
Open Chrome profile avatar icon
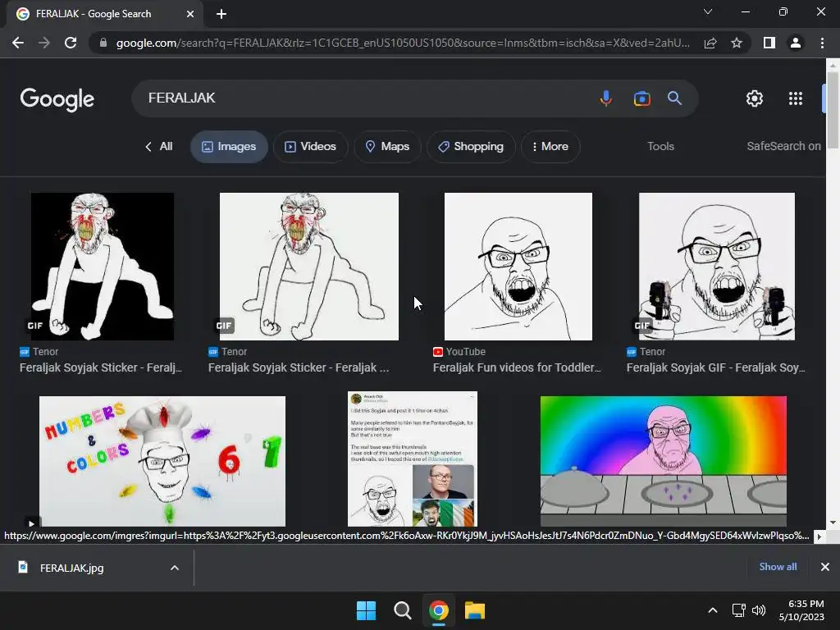[x=796, y=43]
